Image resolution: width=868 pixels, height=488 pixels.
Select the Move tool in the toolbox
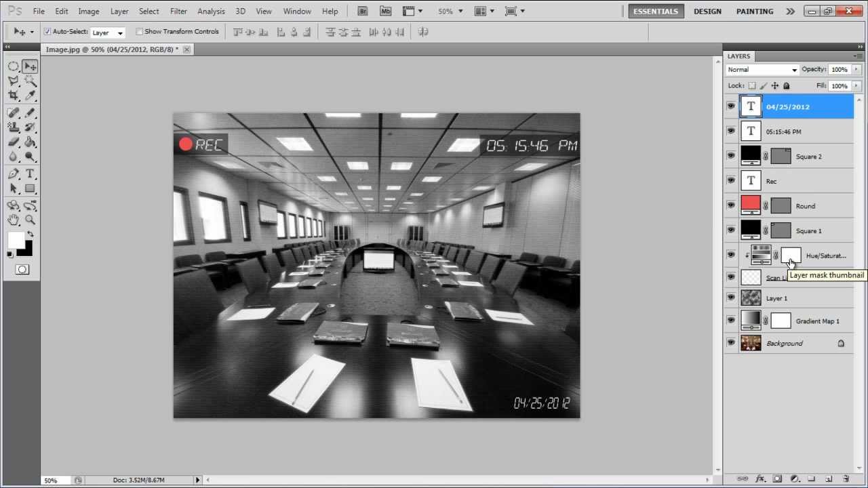[30, 66]
